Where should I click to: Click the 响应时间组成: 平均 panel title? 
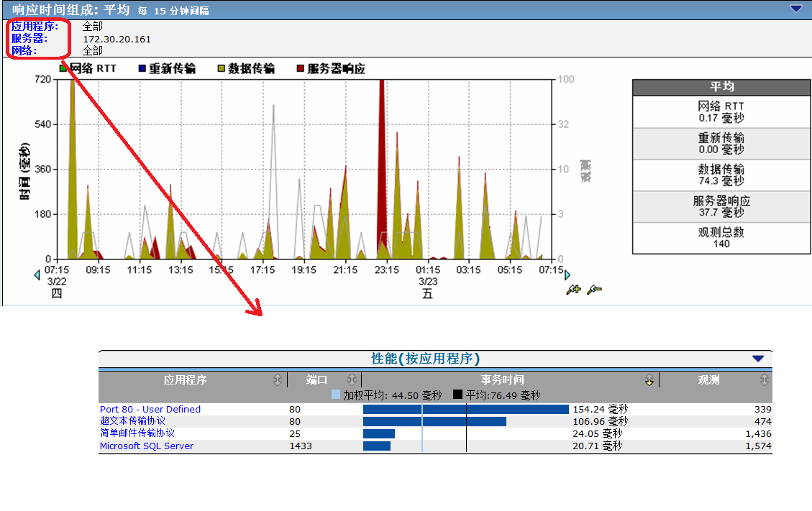click(x=71, y=10)
